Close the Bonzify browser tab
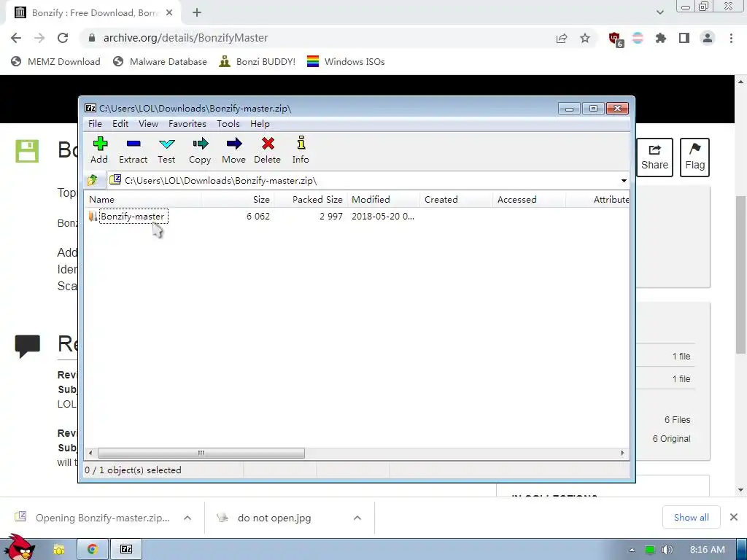This screenshot has width=747, height=560. (x=169, y=13)
